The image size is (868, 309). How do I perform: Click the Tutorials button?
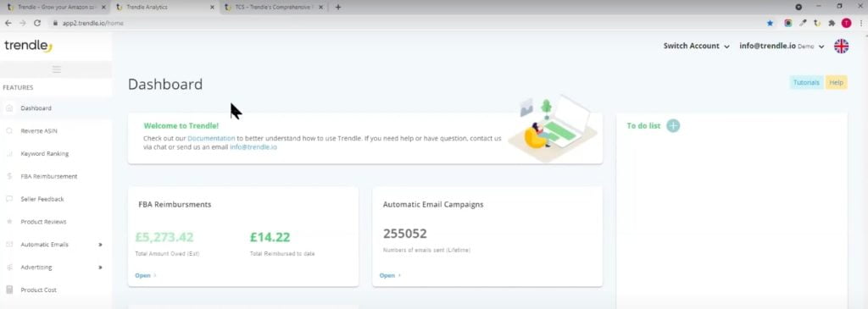(806, 83)
